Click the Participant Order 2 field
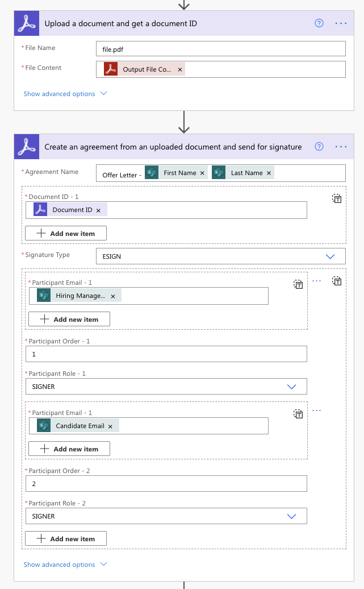 [166, 484]
